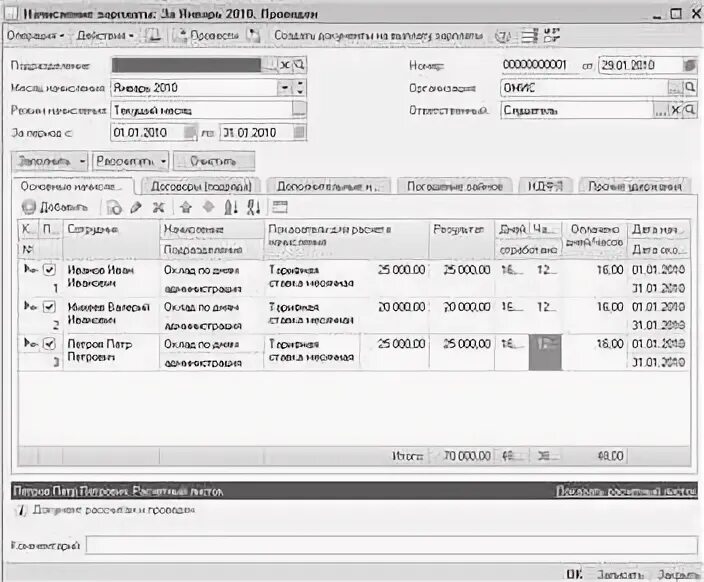
Task: Toggle checkbox in first row (Иванов Иван Иванович)
Action: [49, 270]
